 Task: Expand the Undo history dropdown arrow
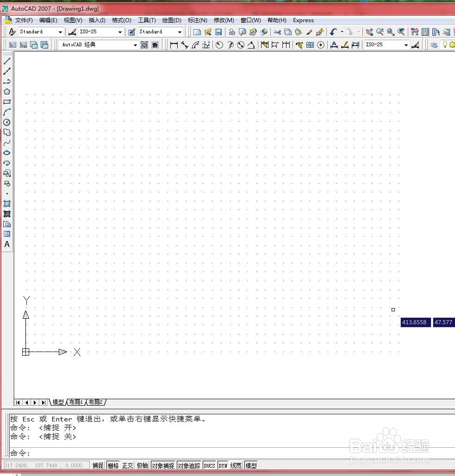click(x=342, y=31)
